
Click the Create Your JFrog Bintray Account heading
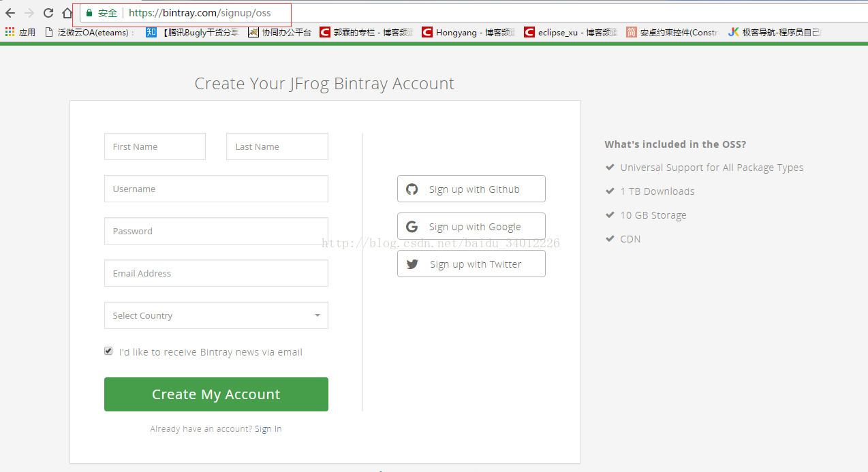pyautogui.click(x=324, y=84)
